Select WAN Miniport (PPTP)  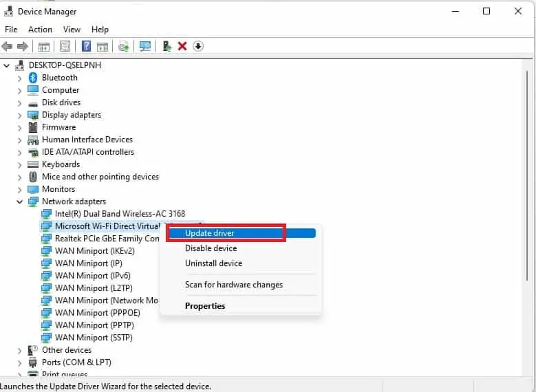coord(88,325)
